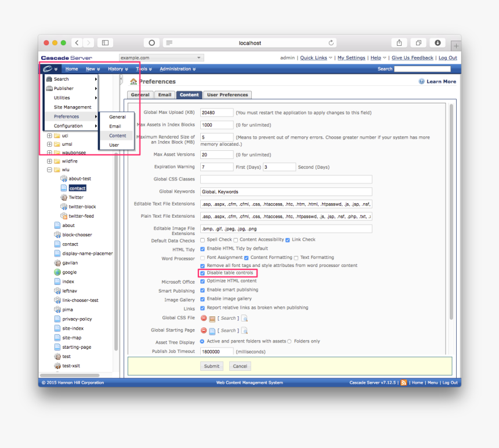Click Global CSS File browse magnifier icon
This screenshot has height=448, width=499.
(x=244, y=318)
